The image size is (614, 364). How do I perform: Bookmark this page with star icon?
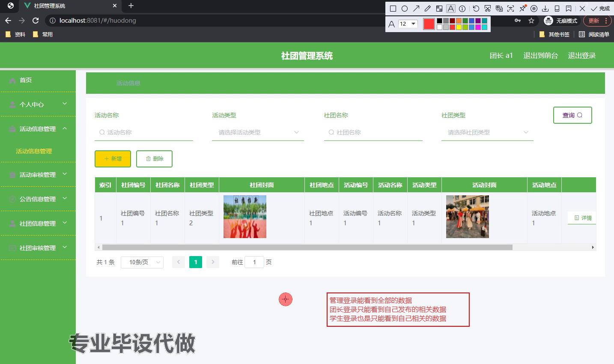click(x=531, y=21)
